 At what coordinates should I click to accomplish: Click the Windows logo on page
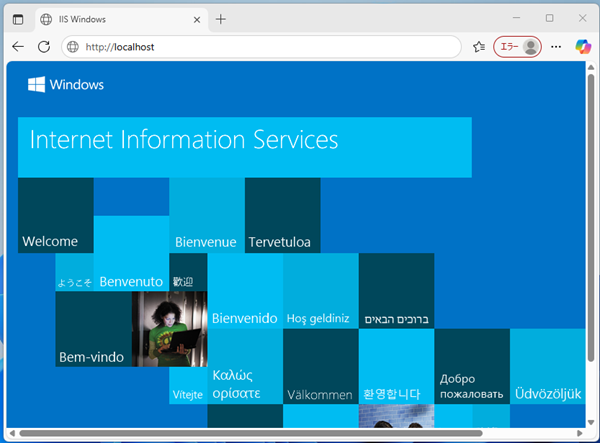tap(66, 85)
